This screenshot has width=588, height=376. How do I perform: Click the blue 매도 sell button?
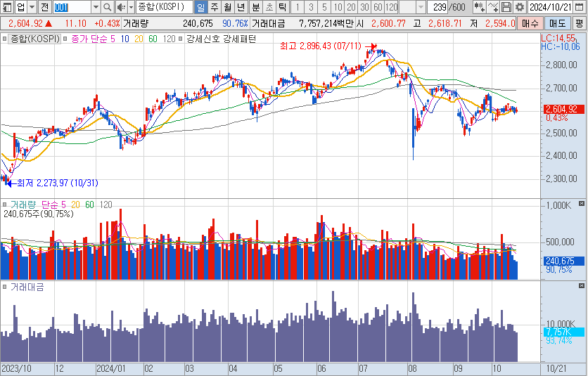557,23
